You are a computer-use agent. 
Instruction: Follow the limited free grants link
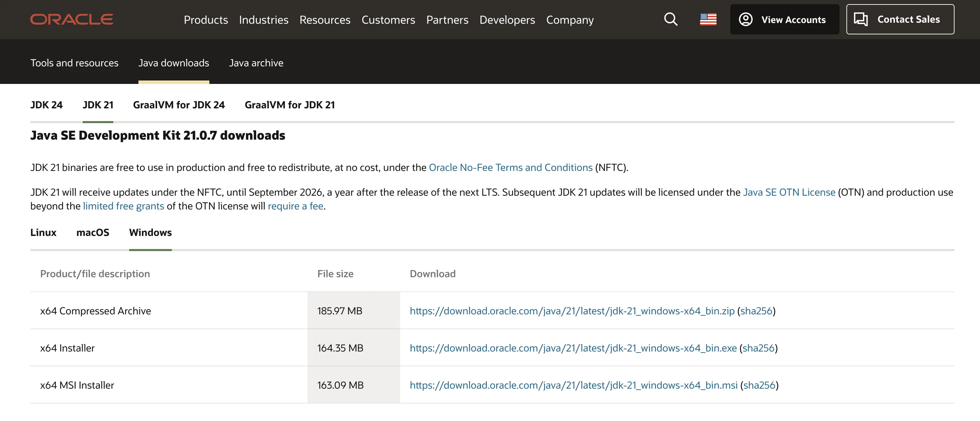click(124, 206)
